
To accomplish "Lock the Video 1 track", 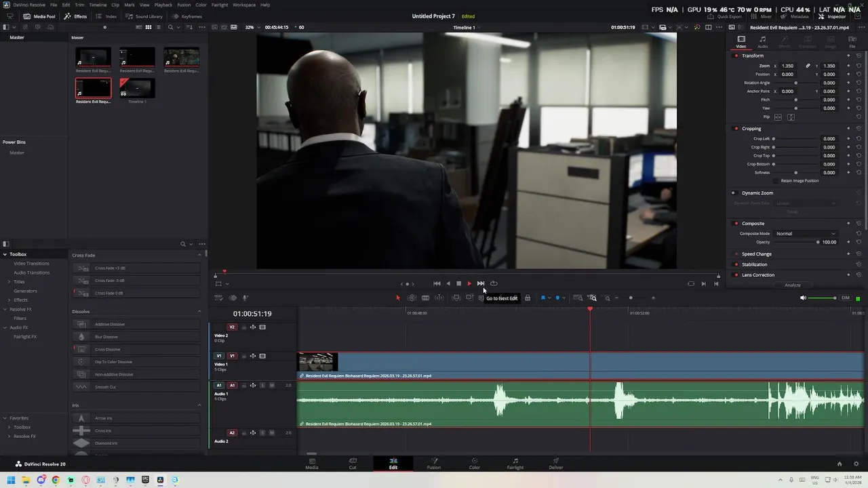I will [x=243, y=356].
